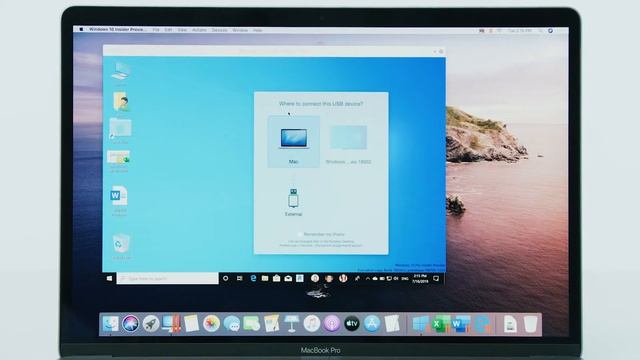Viewport: 640px width, 360px height.
Task: Show hidden Windows system tray icons
Action: [x=367, y=278]
